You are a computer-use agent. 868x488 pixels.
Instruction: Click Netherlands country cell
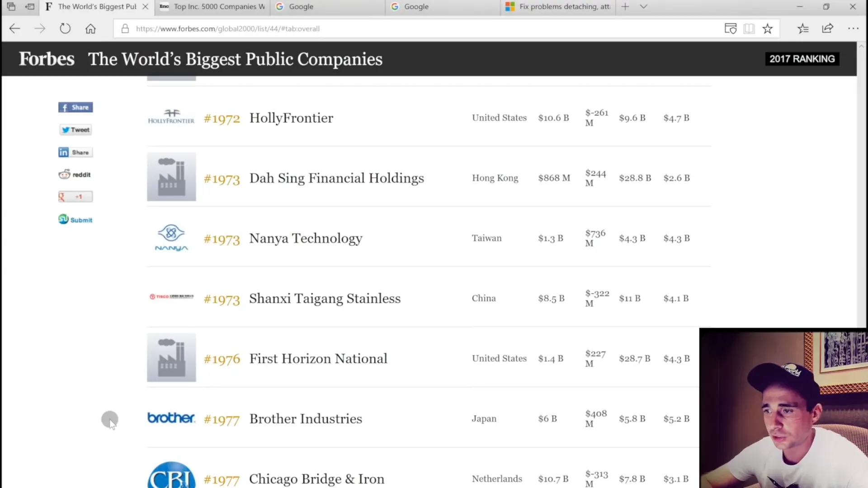(x=497, y=479)
